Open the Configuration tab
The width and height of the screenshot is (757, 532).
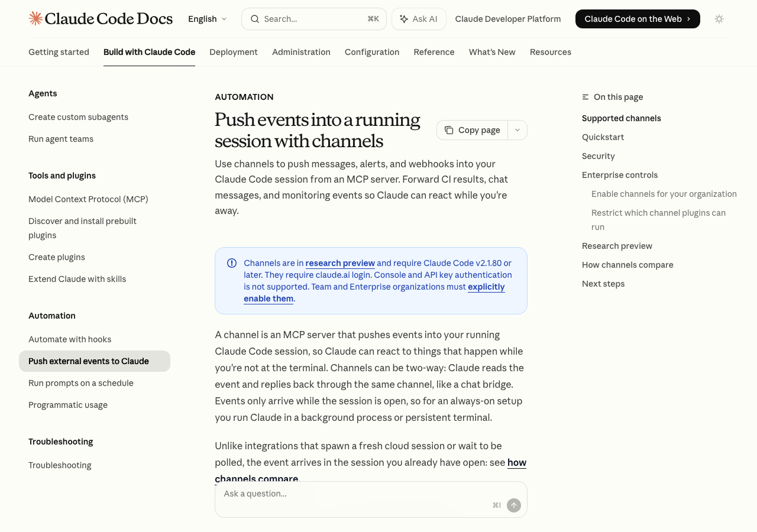(x=372, y=52)
